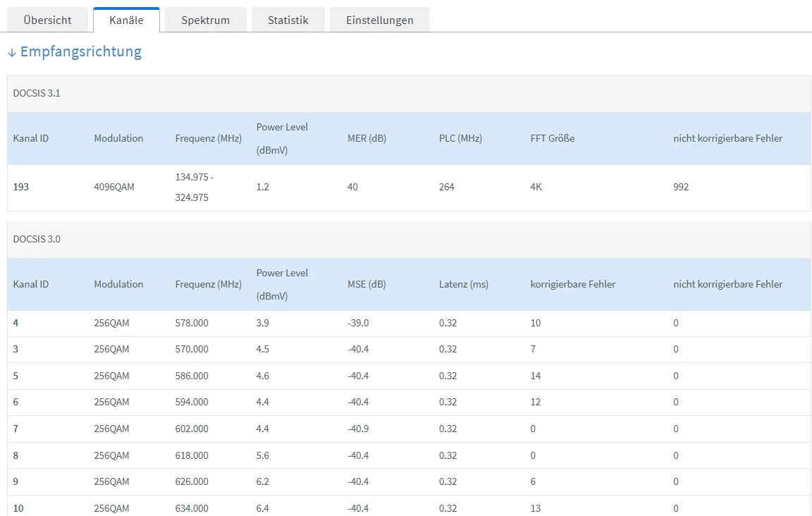Click the 4096QAM modulation cell
Screen dimensions: 812x516
click(114, 187)
